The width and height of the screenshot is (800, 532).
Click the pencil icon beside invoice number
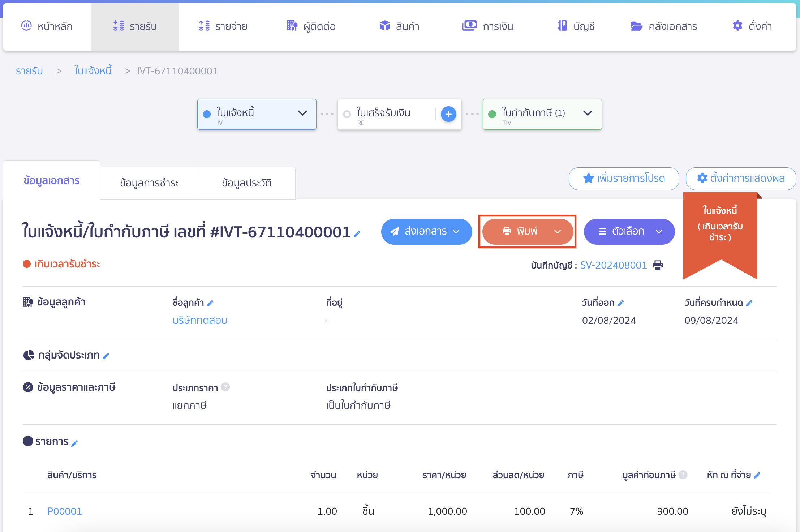tap(357, 234)
